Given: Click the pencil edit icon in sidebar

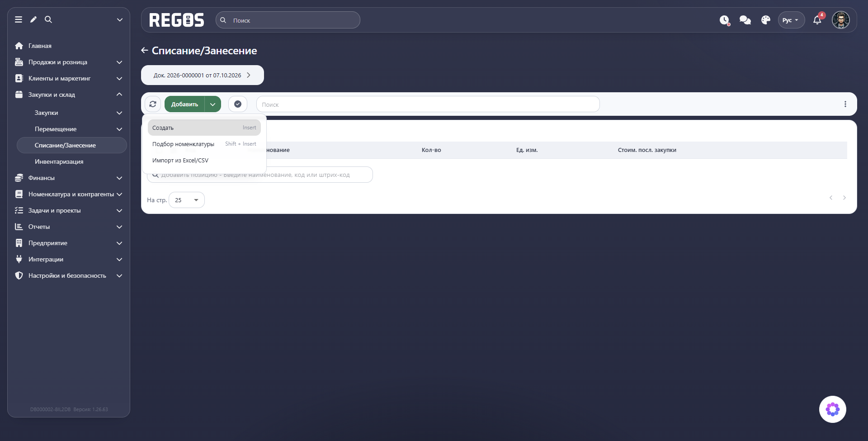Looking at the screenshot, I should 33,19.
